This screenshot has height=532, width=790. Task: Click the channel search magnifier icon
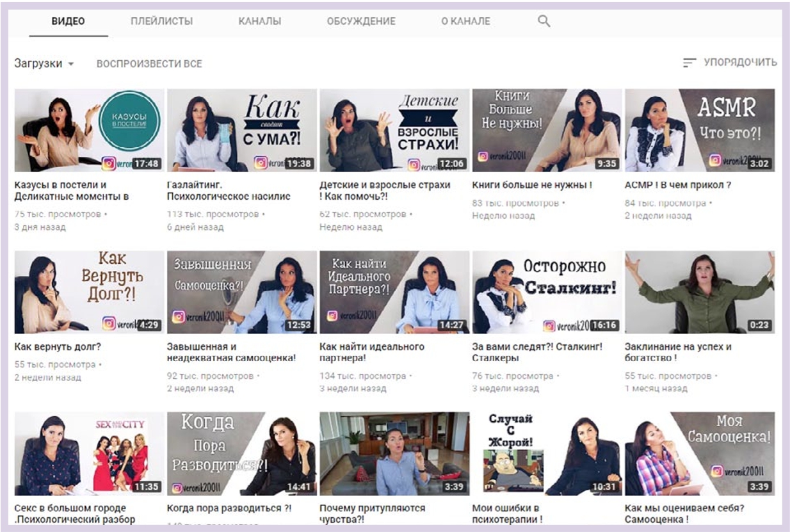544,21
